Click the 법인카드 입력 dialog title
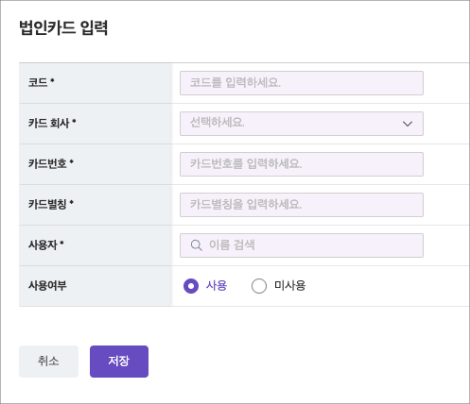 point(63,28)
